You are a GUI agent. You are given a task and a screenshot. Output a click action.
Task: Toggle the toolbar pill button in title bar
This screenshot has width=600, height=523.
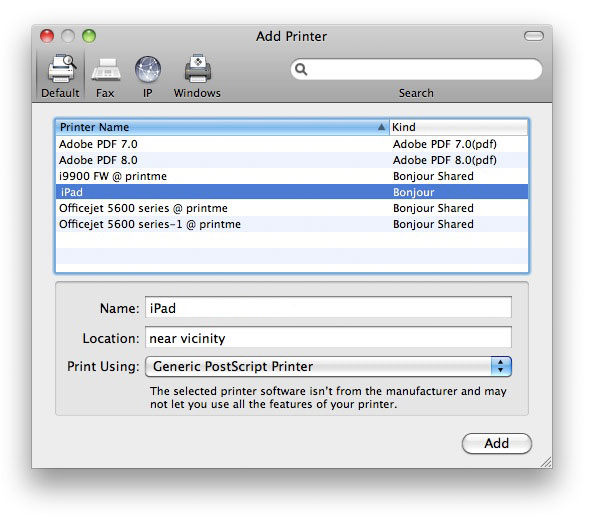tap(534, 36)
